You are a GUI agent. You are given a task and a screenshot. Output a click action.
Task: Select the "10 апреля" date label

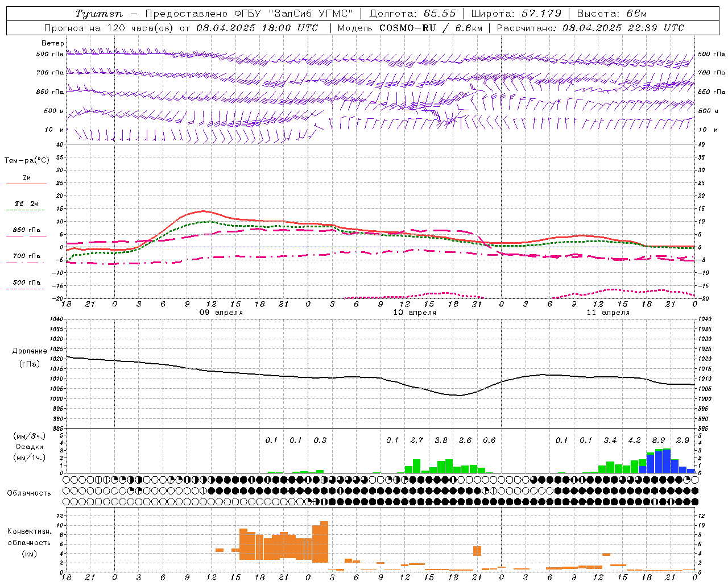tap(415, 313)
